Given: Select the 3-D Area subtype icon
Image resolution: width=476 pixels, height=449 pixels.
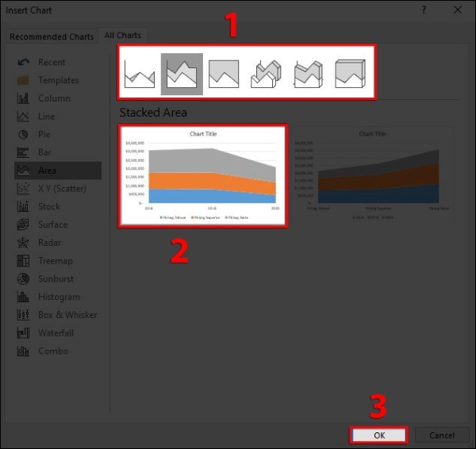Looking at the screenshot, I should tap(267, 74).
